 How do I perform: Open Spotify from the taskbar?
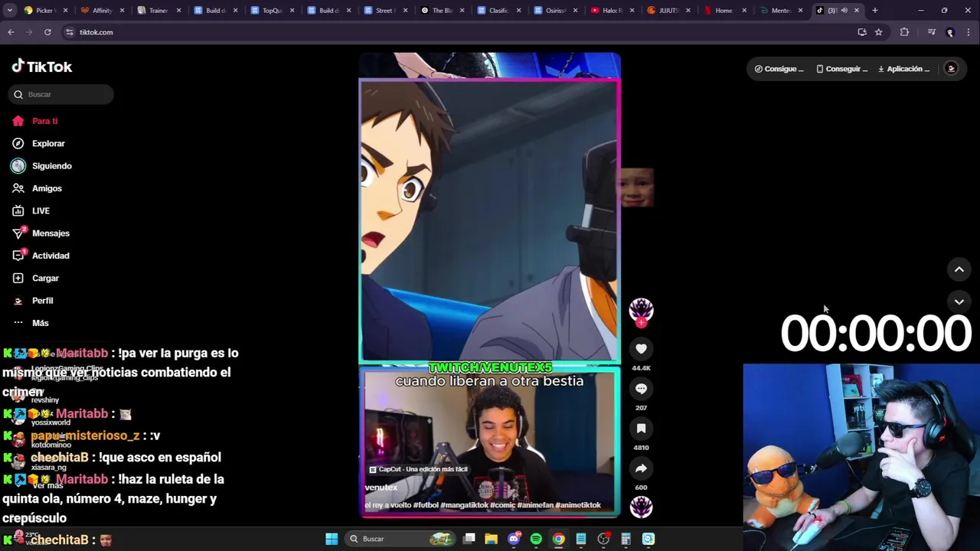[x=536, y=539]
